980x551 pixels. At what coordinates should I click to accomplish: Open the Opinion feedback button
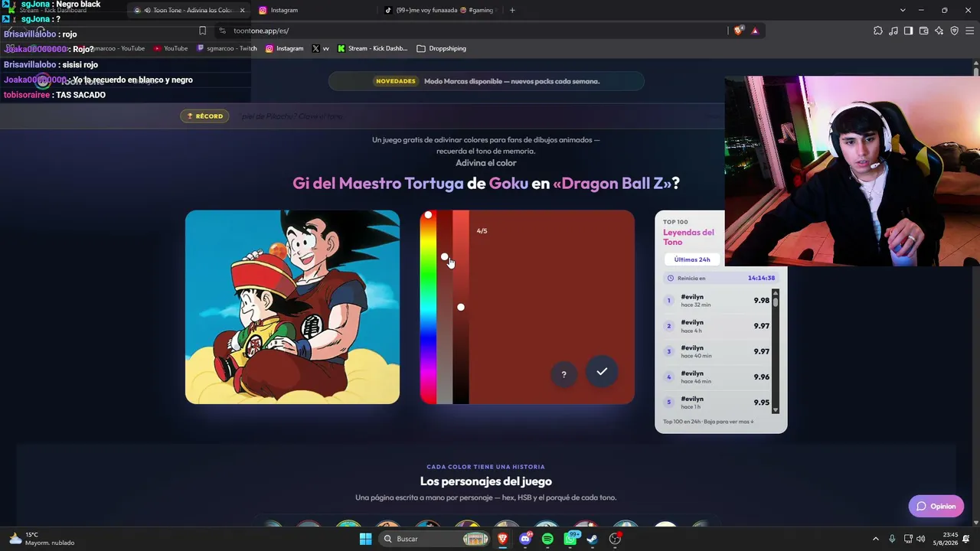coord(936,506)
